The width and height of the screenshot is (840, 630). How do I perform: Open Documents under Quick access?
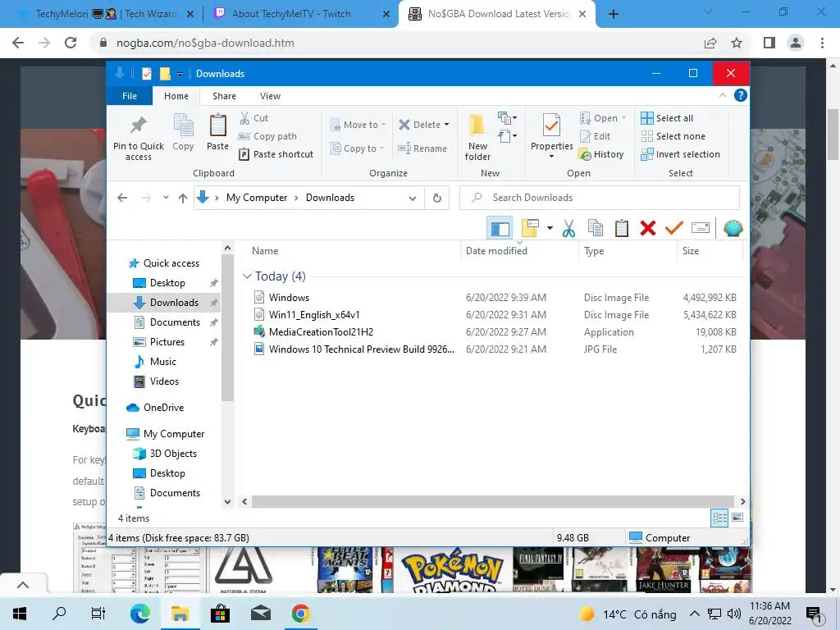[x=175, y=322]
